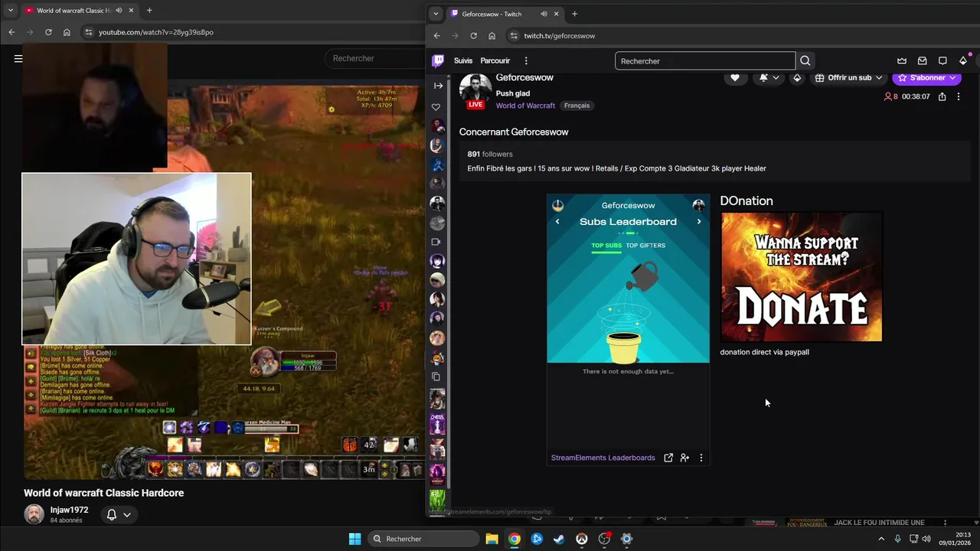Click the Wanna Support the Stream Donate image
The height and width of the screenshot is (551, 980).
(x=802, y=278)
